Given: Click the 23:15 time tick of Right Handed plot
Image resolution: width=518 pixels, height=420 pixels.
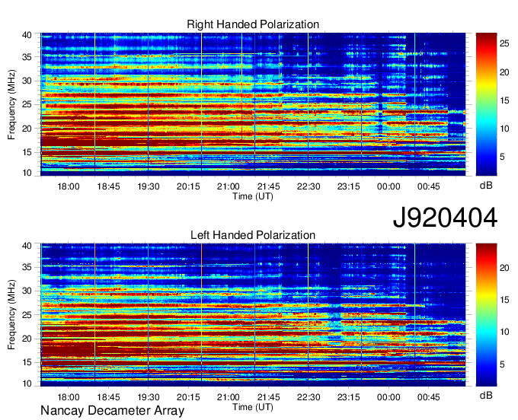Looking at the screenshot, I should coord(349,186).
